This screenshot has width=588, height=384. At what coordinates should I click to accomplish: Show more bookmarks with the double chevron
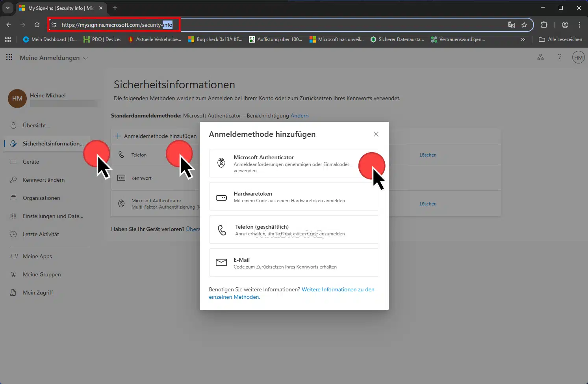[523, 39]
